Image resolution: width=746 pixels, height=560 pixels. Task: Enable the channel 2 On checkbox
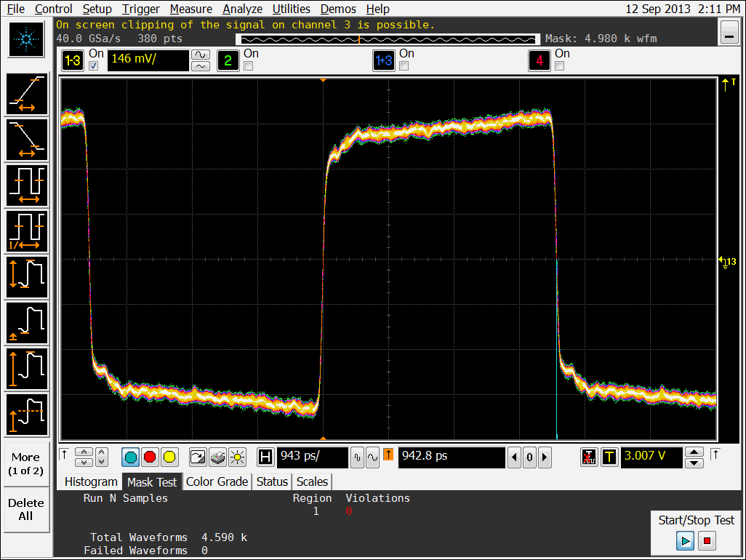point(249,66)
